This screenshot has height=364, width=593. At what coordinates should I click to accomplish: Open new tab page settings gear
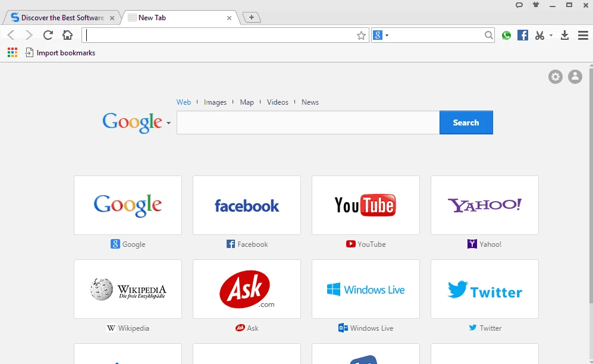pyautogui.click(x=556, y=77)
